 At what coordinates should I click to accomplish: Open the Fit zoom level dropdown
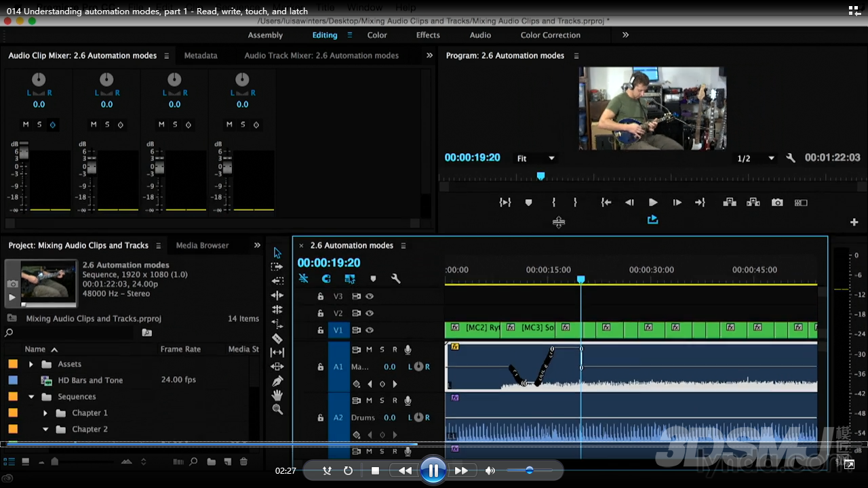coord(536,158)
